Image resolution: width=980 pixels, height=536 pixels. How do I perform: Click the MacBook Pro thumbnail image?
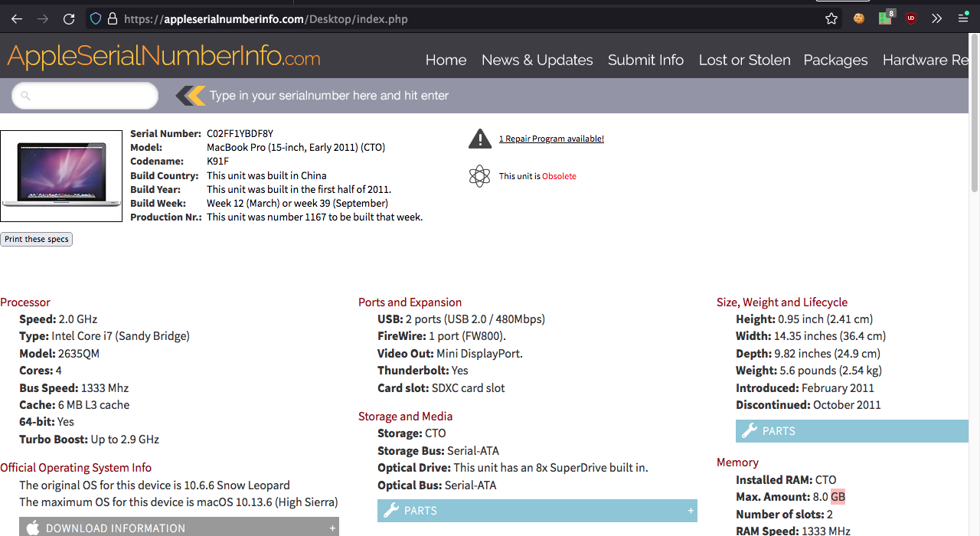click(61, 176)
